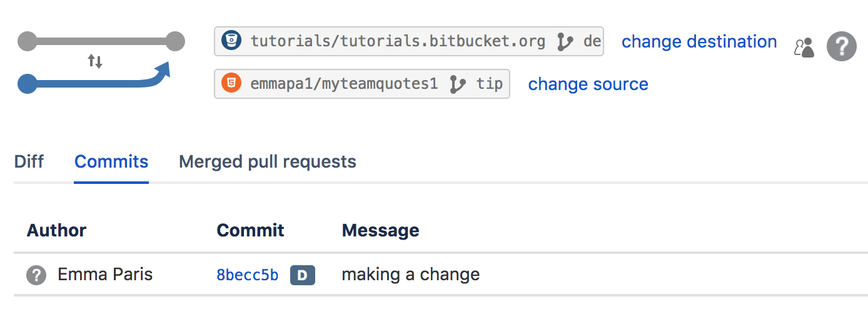The image size is (868, 309).
Task: Click the swap source and destination arrows
Action: coord(95,61)
